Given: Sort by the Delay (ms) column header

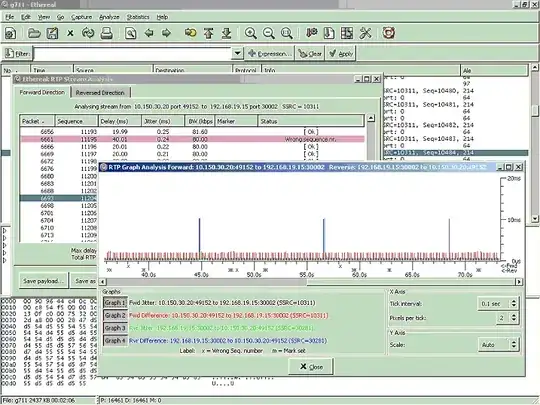Looking at the screenshot, I should point(120,121).
